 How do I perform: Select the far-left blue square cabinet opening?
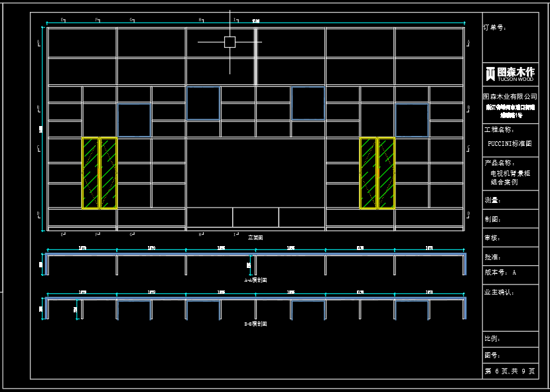[x=134, y=120]
